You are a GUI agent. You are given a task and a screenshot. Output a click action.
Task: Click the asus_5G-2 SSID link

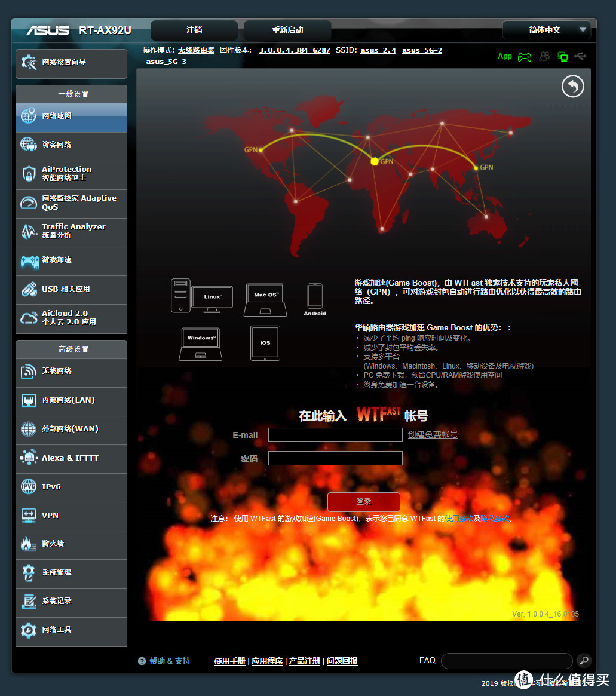point(422,50)
